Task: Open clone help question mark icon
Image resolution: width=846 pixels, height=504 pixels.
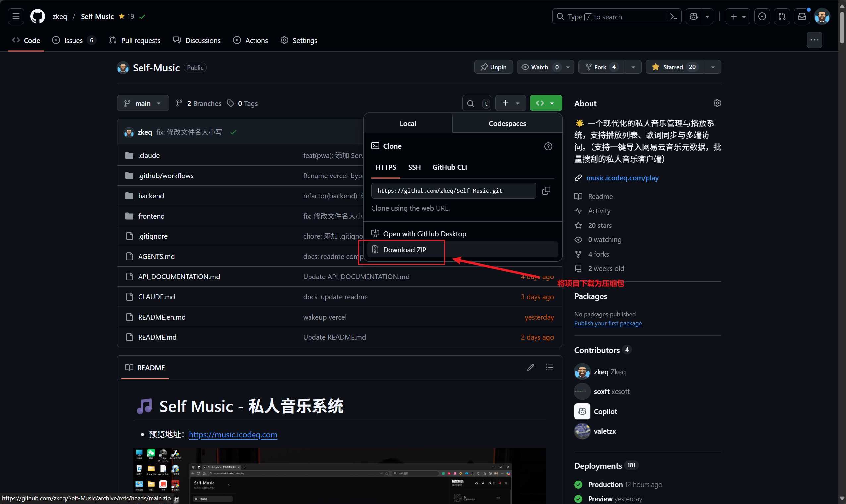Action: click(548, 146)
